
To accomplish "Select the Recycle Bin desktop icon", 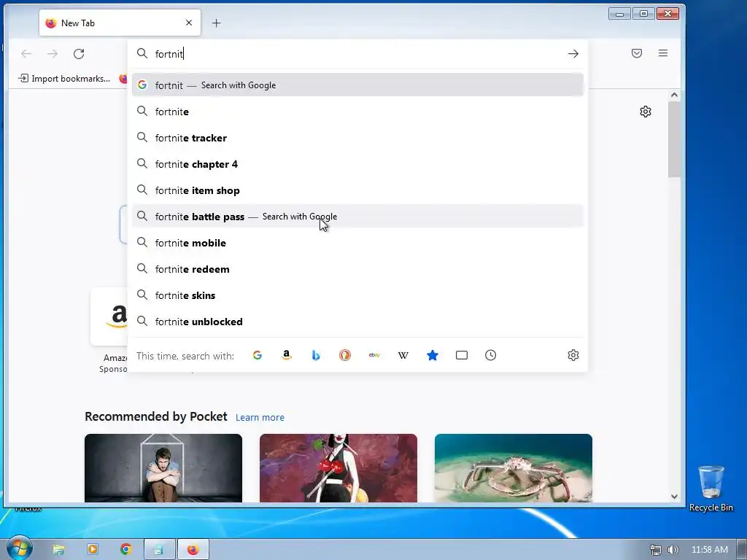I will click(711, 489).
